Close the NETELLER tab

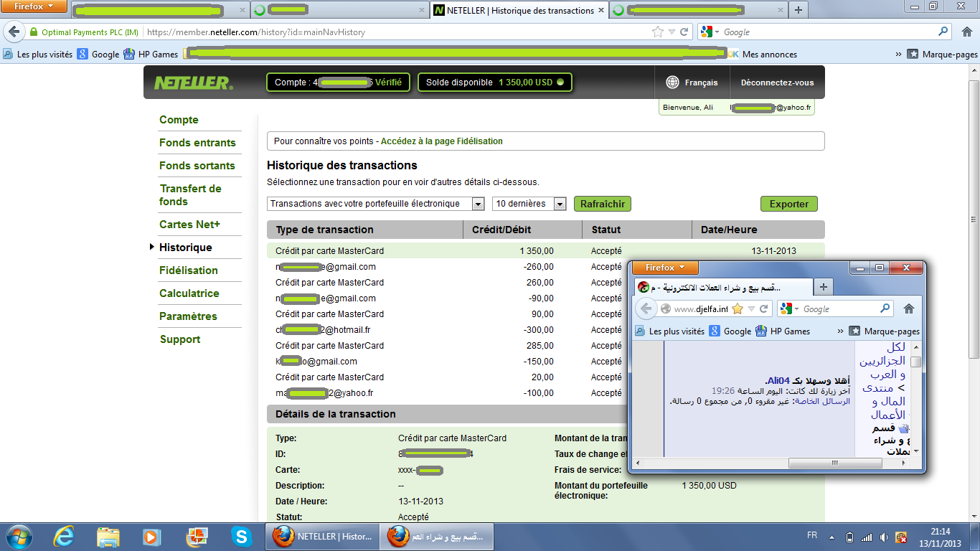point(600,11)
